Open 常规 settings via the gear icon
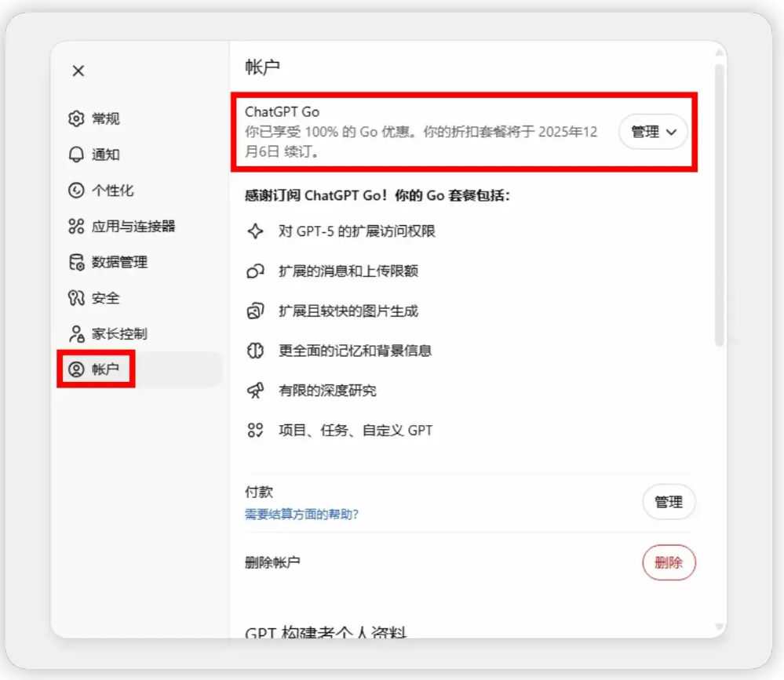The image size is (784, 680). [x=76, y=118]
